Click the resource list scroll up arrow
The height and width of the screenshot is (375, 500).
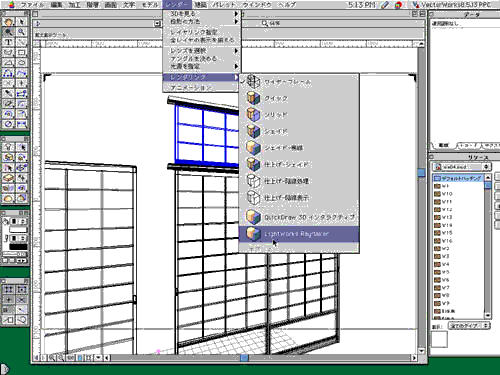[488, 177]
